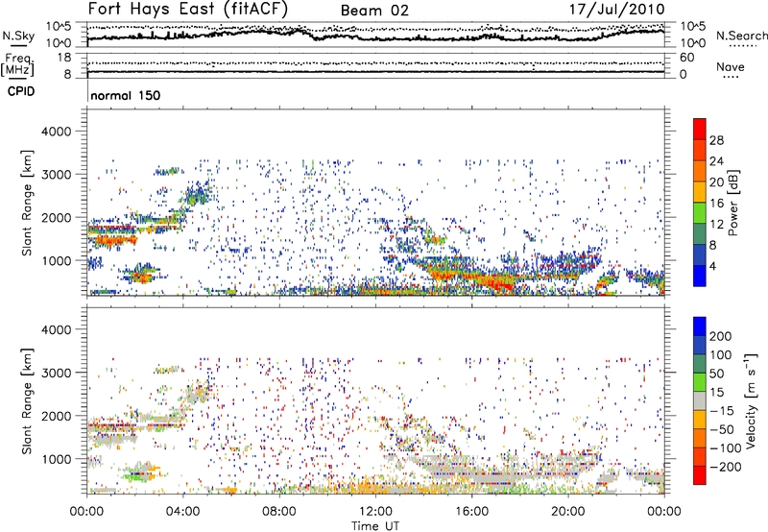Click '3000' range tick of power panel
Screen dimensions: 768x532
[56, 175]
